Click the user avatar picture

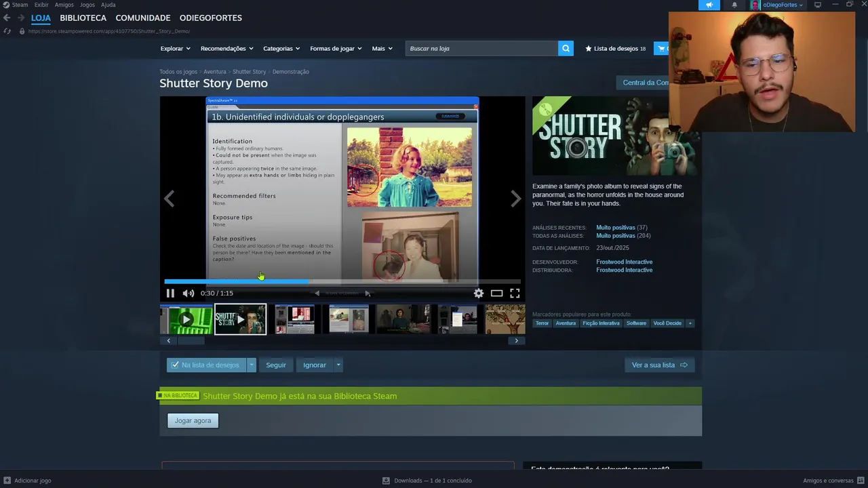tap(755, 5)
